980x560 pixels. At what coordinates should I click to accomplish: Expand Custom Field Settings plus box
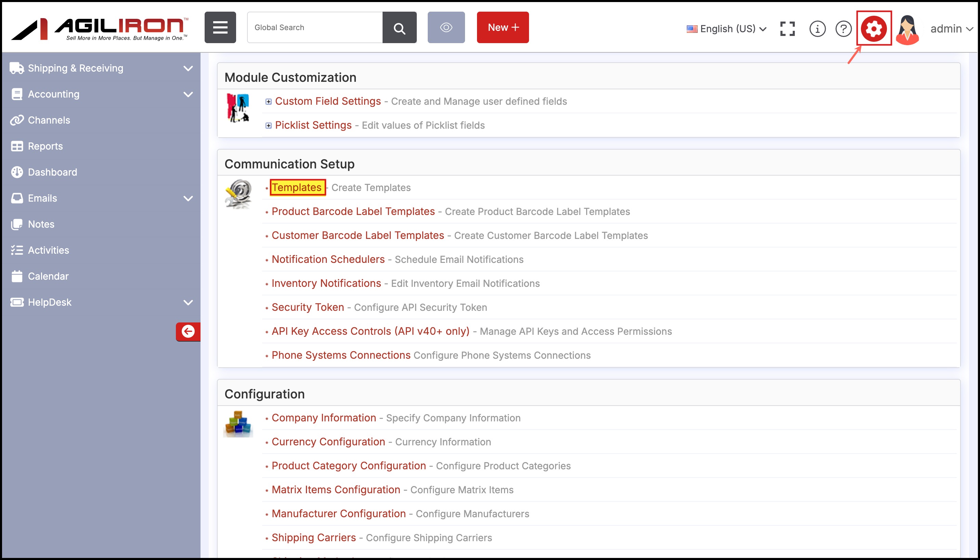(x=268, y=102)
